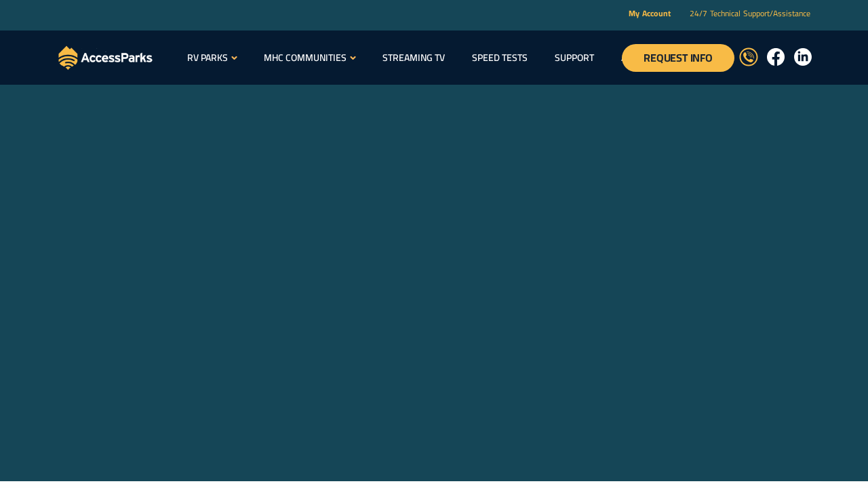
Task: Click the REQUEST INFO button
Action: (678, 58)
